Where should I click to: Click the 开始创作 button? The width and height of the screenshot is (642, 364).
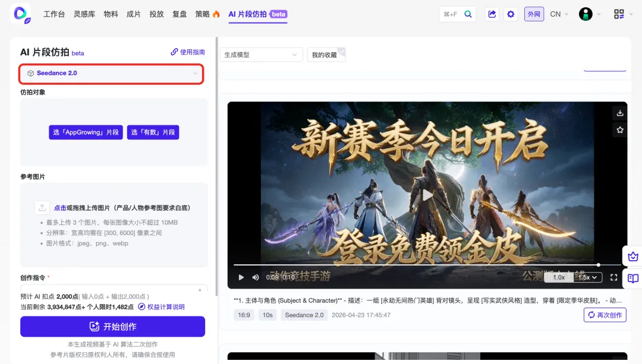click(112, 327)
